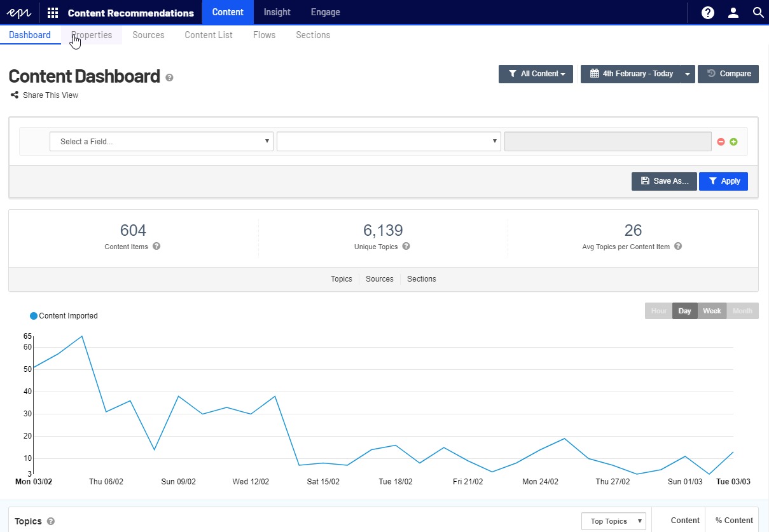Click the help icon next to Unique Topics
The width and height of the screenshot is (769, 532).
(x=406, y=247)
